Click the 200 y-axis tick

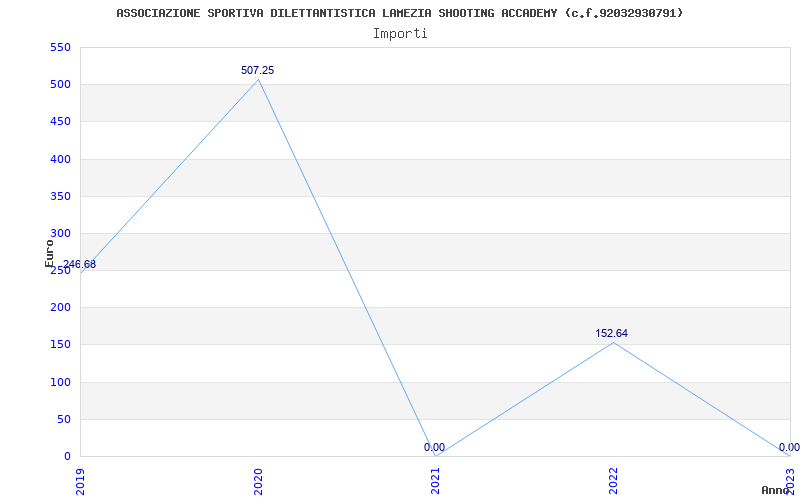[x=60, y=308]
